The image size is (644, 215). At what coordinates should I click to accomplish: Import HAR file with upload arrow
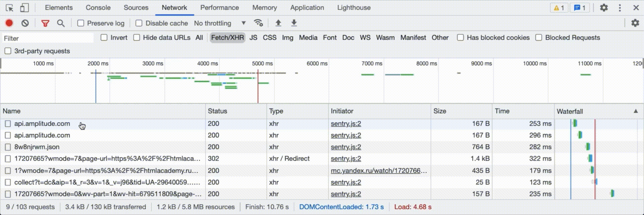coord(278,23)
